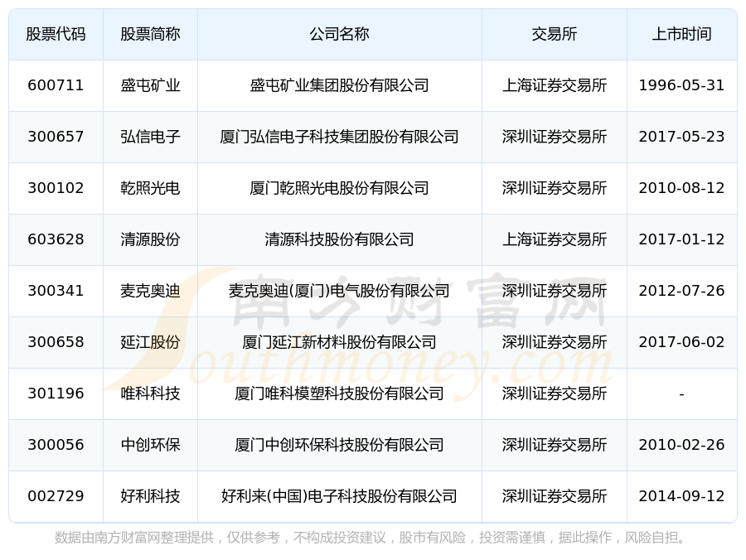Click listing date 2014-09-12
Screen dimensions: 746x560
pyautogui.click(x=682, y=496)
